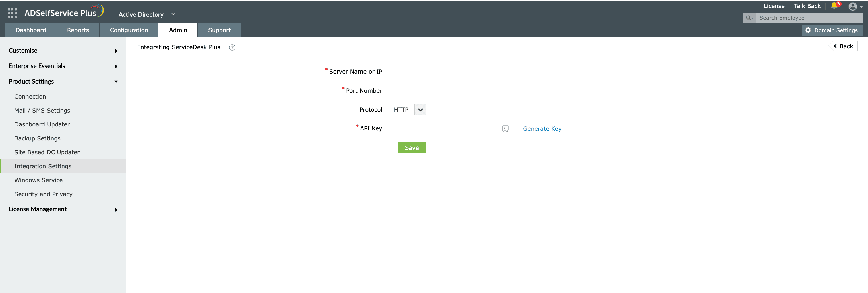Viewport: 868px width, 293px height.
Task: Click the Domain Settings gear icon
Action: tap(808, 30)
